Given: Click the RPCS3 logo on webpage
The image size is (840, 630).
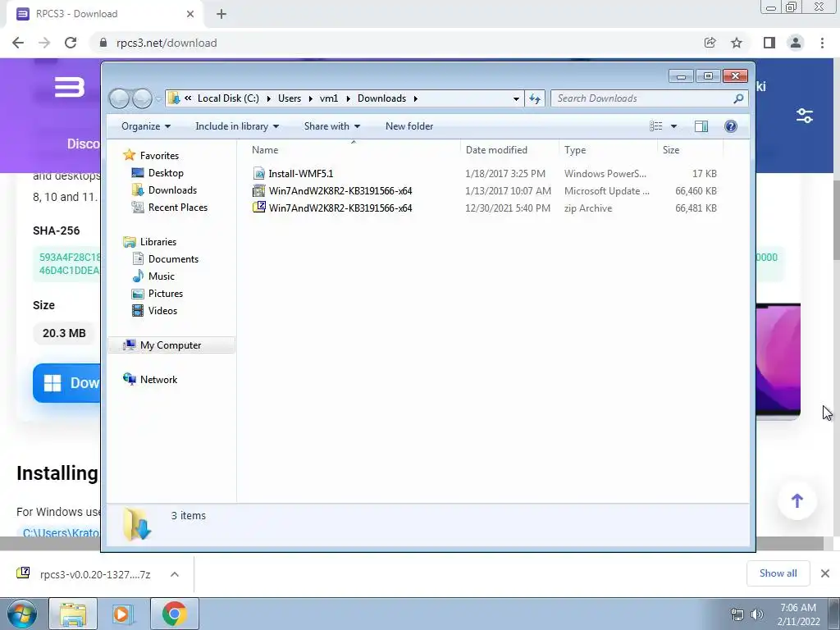Looking at the screenshot, I should point(70,87).
